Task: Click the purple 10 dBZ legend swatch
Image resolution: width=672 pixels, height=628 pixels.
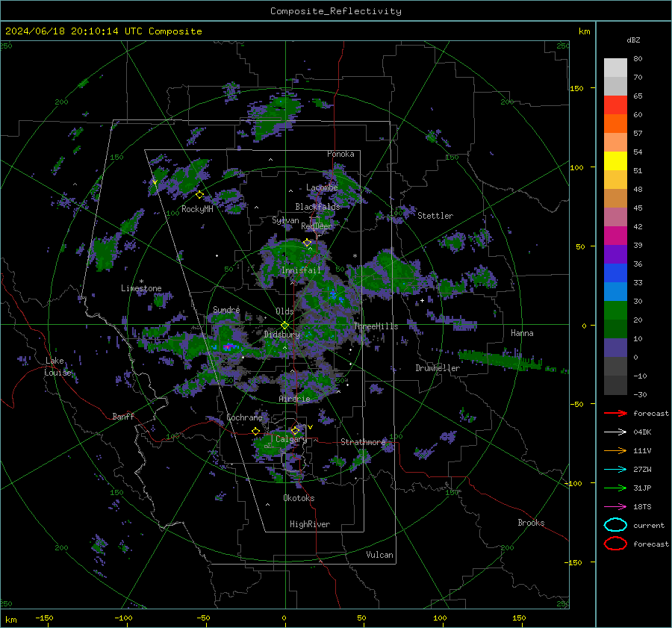Action: tap(615, 347)
